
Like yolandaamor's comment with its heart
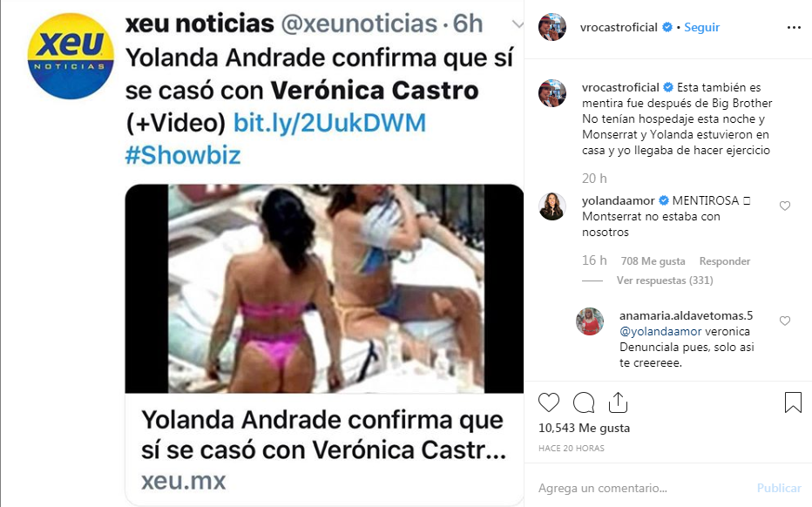pyautogui.click(x=785, y=206)
